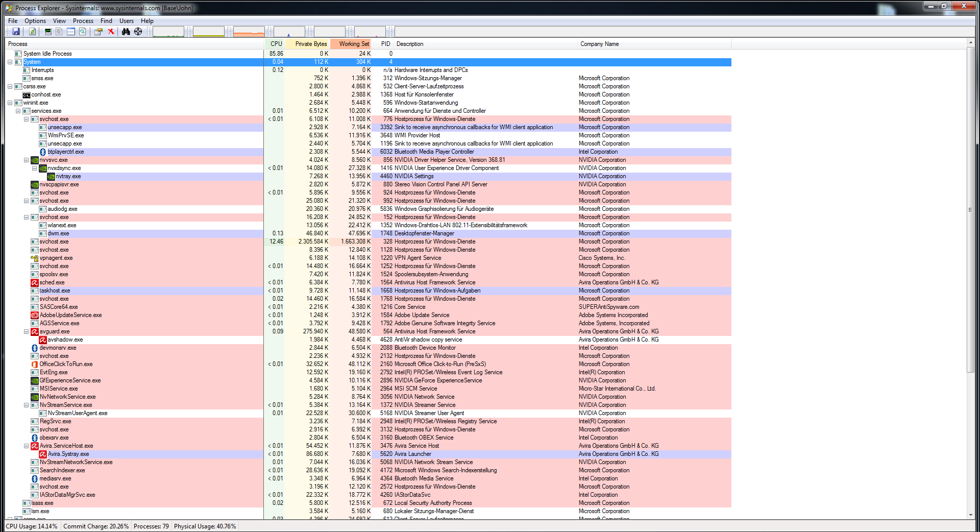Screen dimensions: 980x532
Task: Open the Options menu
Action: pos(35,21)
